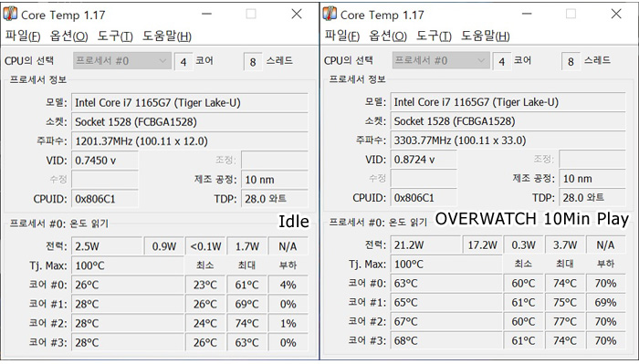Open 도구(T) menu in left window
This screenshot has width=639, height=364.
click(x=115, y=36)
